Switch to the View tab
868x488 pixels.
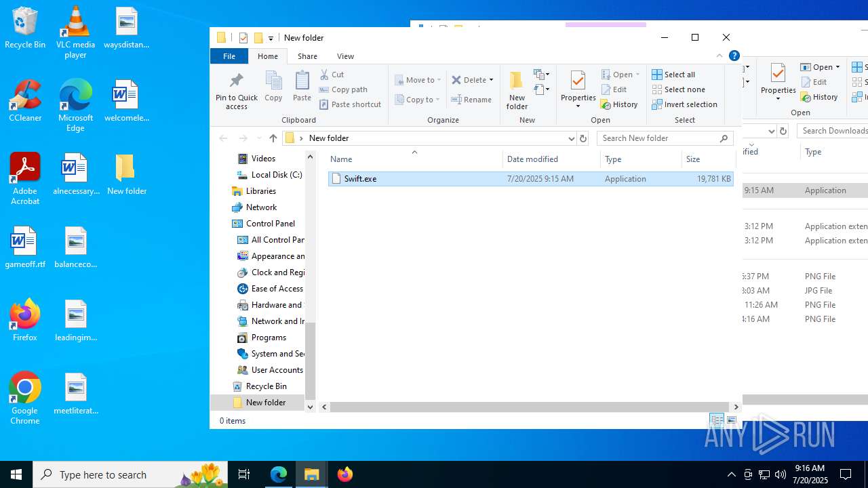coord(345,56)
